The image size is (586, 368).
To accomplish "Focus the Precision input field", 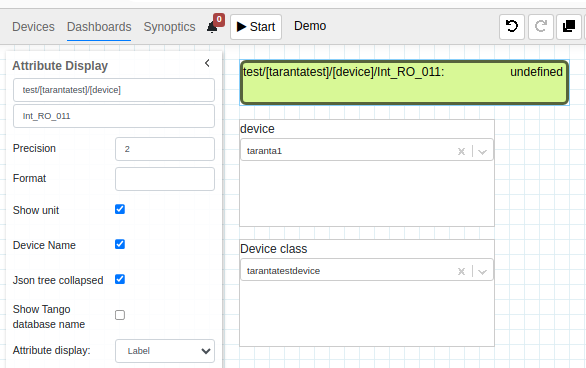I will pos(165,149).
